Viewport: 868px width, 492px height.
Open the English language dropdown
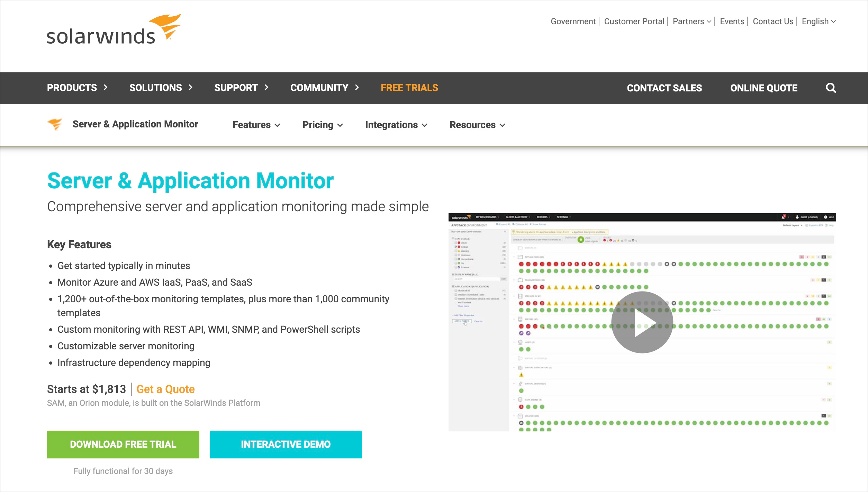818,21
